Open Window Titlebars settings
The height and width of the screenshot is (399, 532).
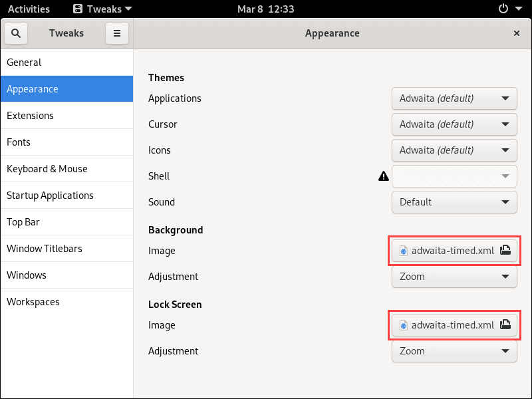(x=67, y=248)
